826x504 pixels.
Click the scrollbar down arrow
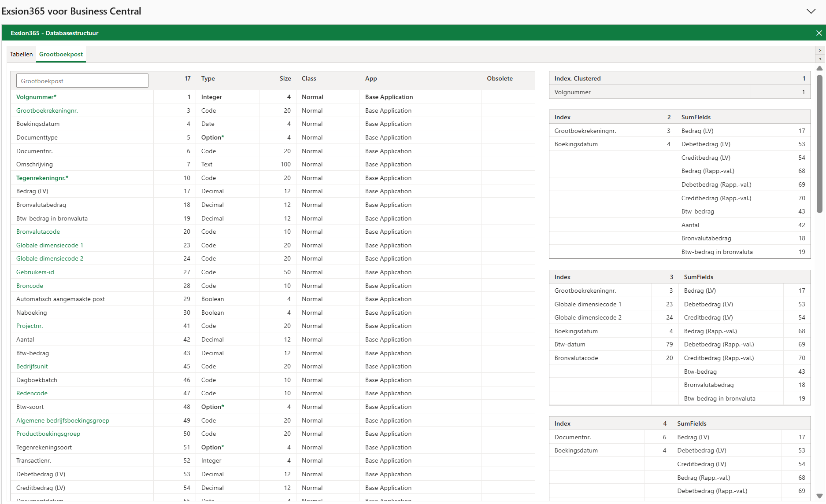point(819,496)
